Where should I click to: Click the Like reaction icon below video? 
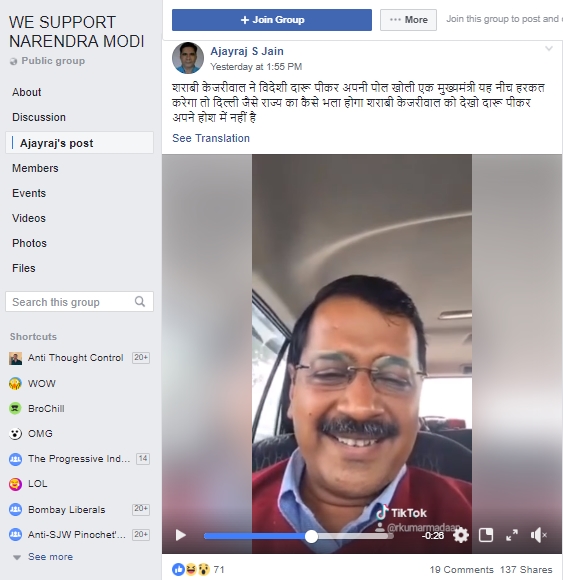[x=178, y=569]
